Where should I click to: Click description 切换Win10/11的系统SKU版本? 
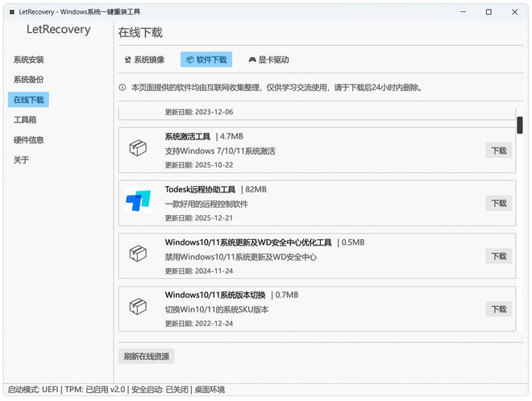(217, 309)
